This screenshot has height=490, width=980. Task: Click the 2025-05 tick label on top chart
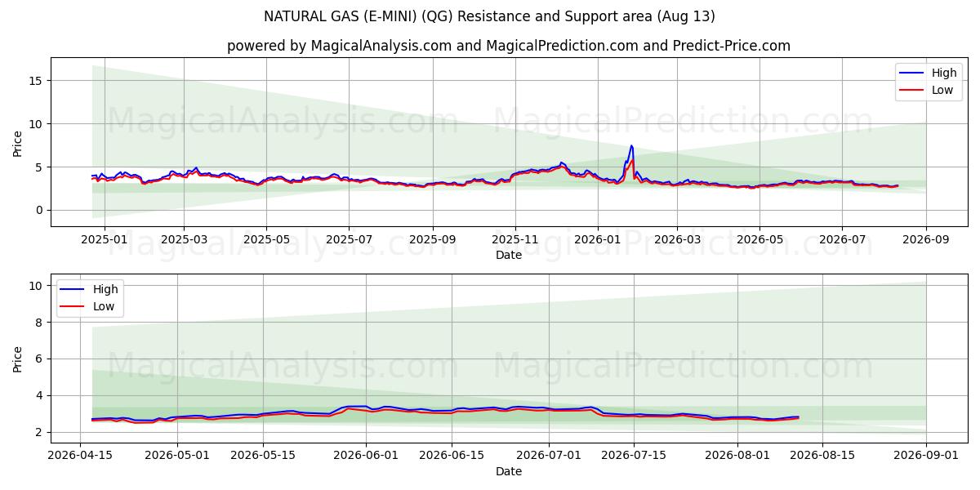point(266,239)
